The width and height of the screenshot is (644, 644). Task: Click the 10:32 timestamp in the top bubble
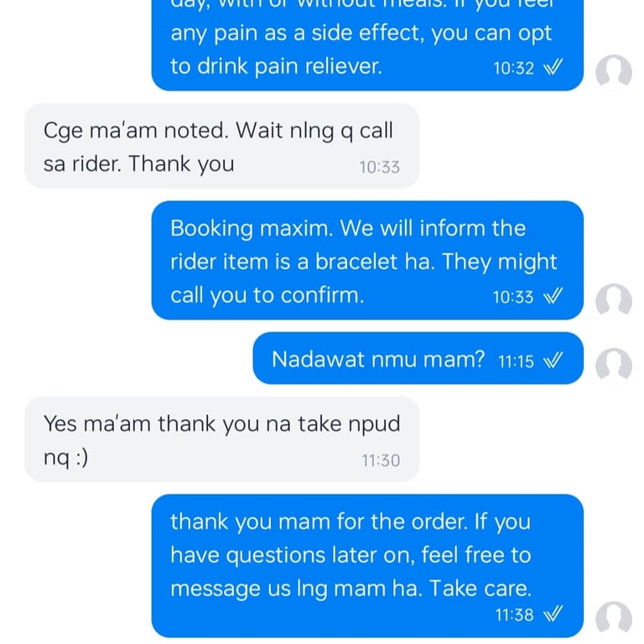point(514,68)
